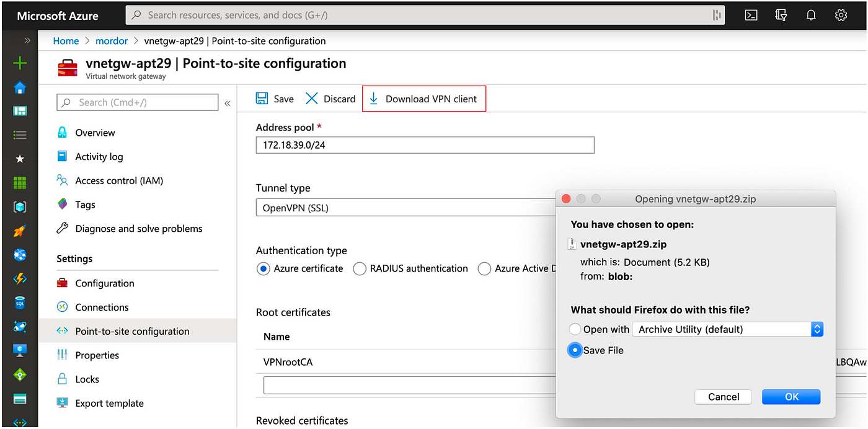Open the notifications bell
This screenshot has height=429, width=868.
click(811, 15)
